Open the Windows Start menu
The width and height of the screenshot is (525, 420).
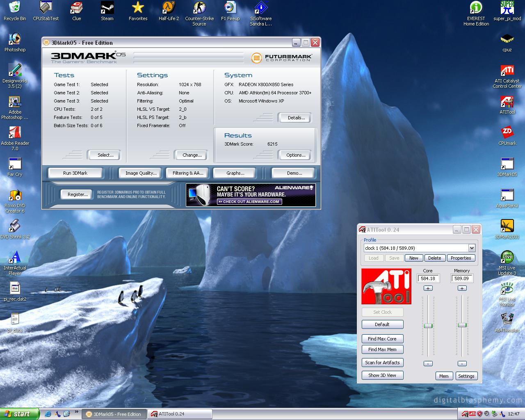20,414
